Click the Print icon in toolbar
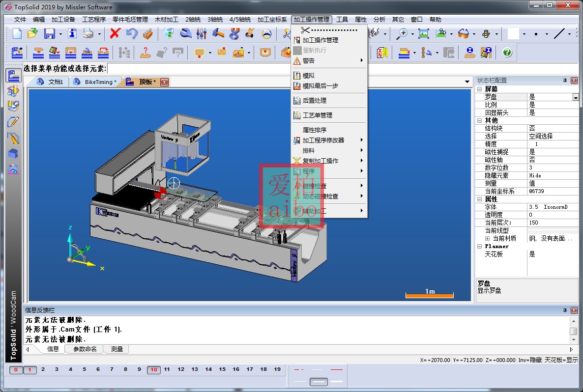The image size is (583, 392). (88, 33)
